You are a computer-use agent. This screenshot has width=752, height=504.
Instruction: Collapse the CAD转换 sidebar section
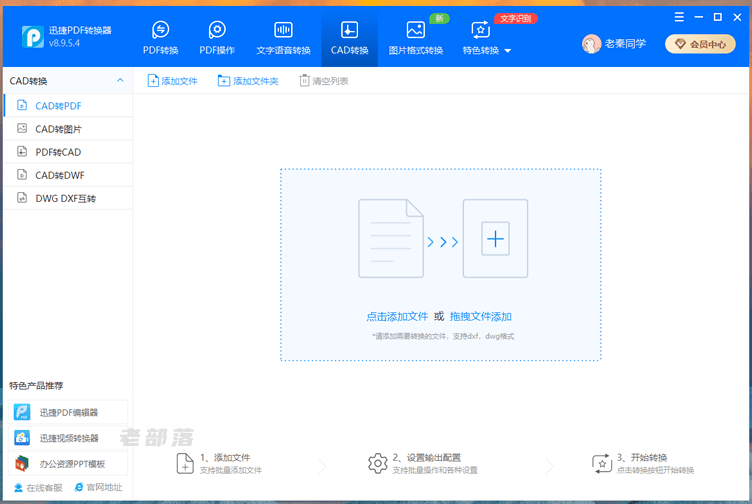pos(120,81)
